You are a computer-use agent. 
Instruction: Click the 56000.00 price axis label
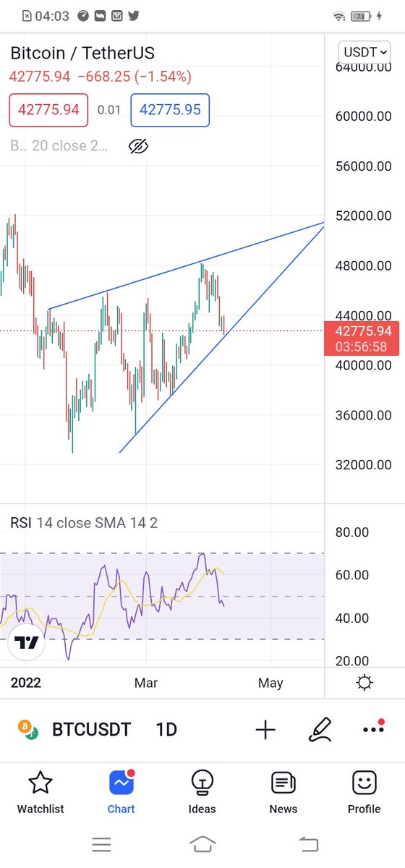[364, 166]
